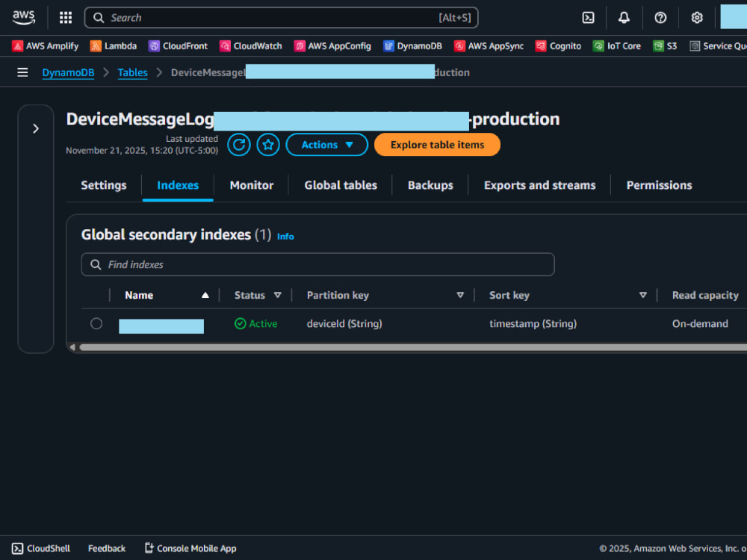The image size is (747, 560).
Task: Toggle the hamburger navigation menu
Action: click(22, 72)
